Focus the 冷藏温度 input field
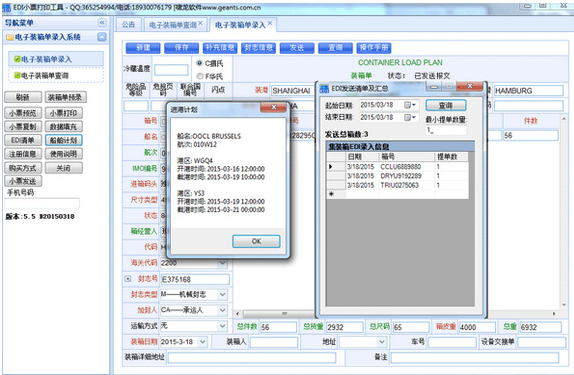574x375 pixels. pos(171,70)
